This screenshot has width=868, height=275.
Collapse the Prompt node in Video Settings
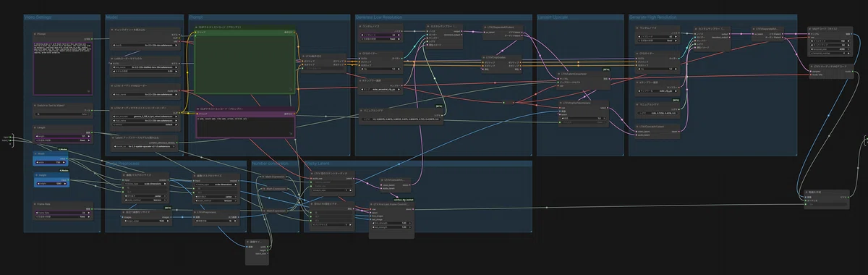click(35, 34)
